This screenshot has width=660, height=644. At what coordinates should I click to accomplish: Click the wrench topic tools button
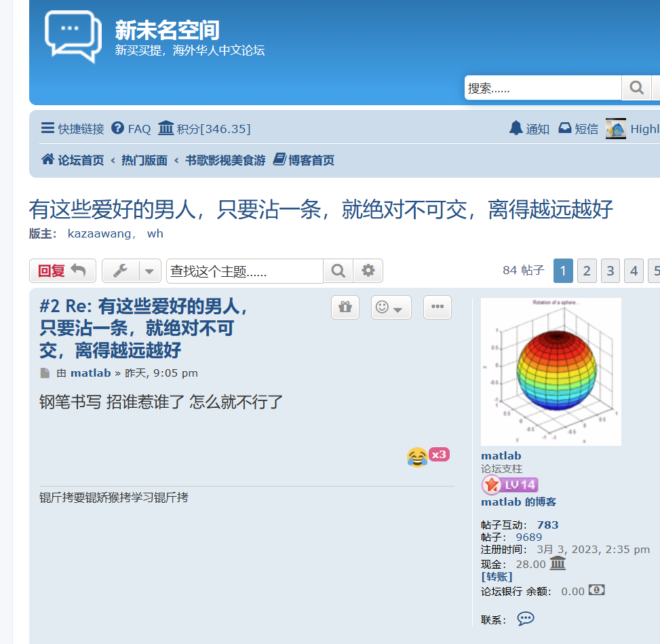[x=120, y=271]
